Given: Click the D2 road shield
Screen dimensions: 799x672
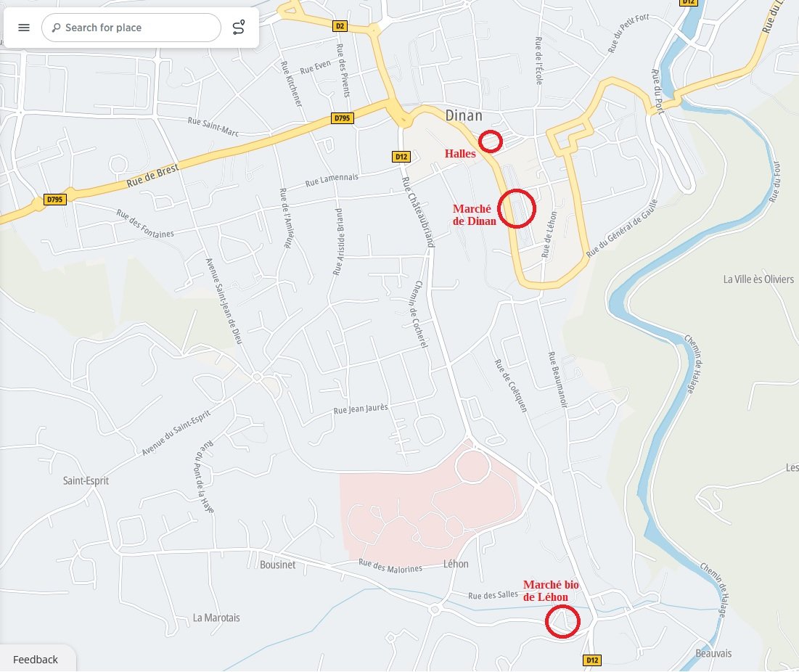Looking at the screenshot, I should tap(340, 26).
